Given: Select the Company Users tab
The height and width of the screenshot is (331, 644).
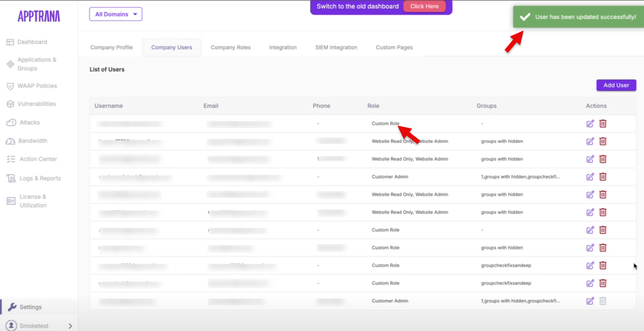Looking at the screenshot, I should click(172, 48).
